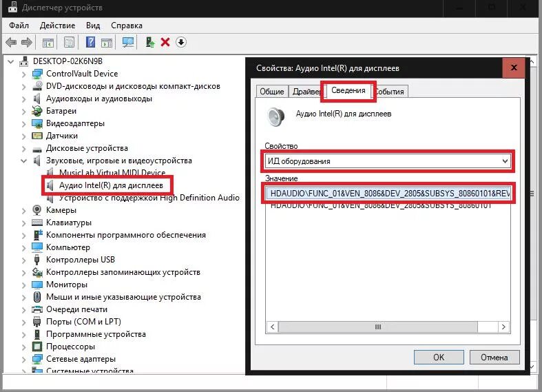Expand the Камеры category
The height and width of the screenshot is (392, 542).
[x=24, y=211]
